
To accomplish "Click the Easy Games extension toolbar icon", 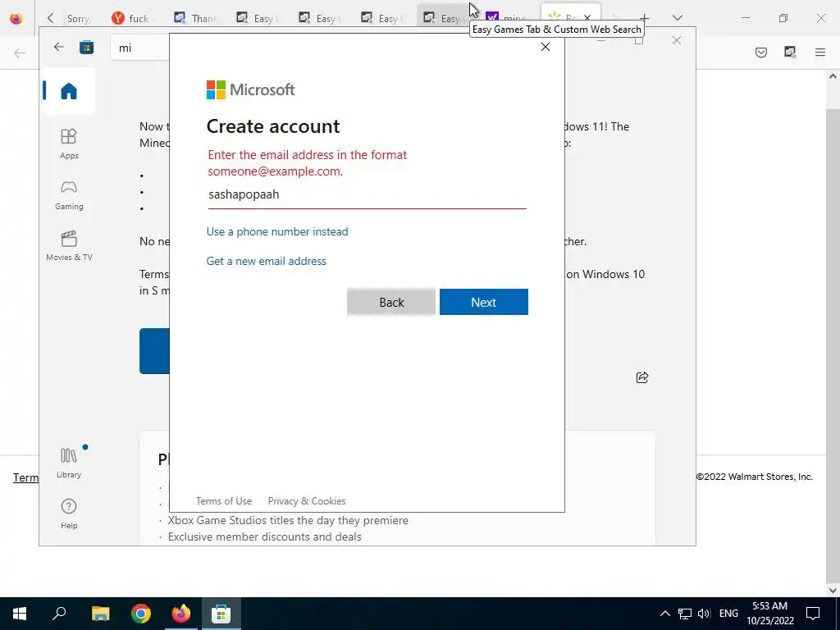I will pyautogui.click(x=790, y=52).
